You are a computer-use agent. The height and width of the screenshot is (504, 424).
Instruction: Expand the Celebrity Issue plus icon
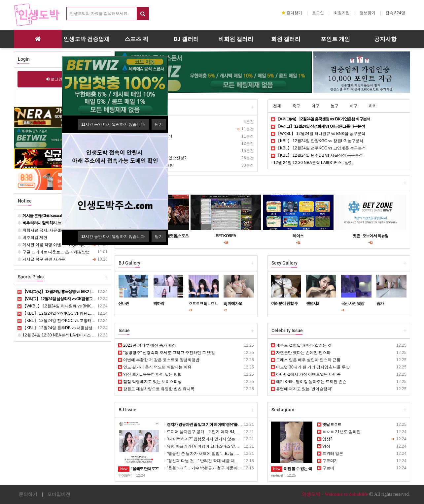pyautogui.click(x=405, y=331)
